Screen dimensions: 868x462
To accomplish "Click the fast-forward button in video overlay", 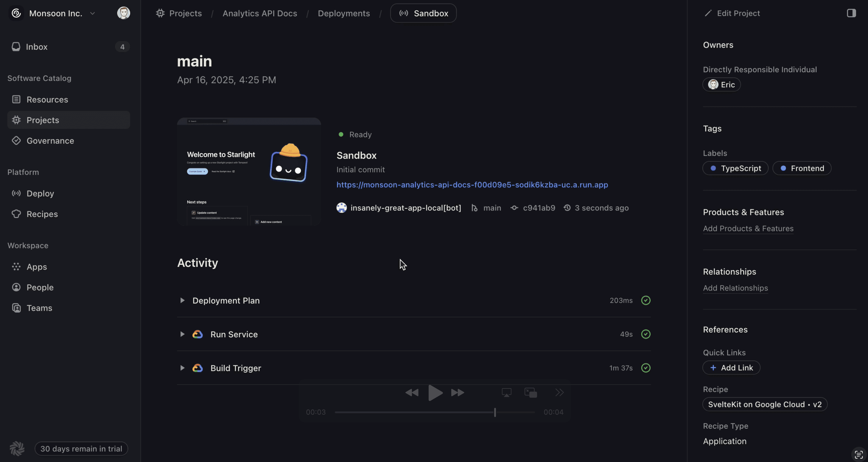I will tap(458, 393).
